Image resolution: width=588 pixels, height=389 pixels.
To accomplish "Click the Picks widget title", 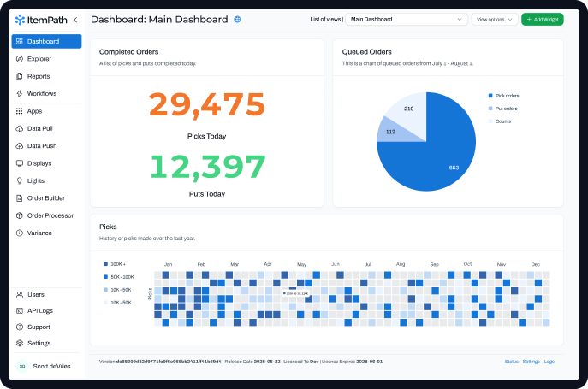I will (108, 227).
